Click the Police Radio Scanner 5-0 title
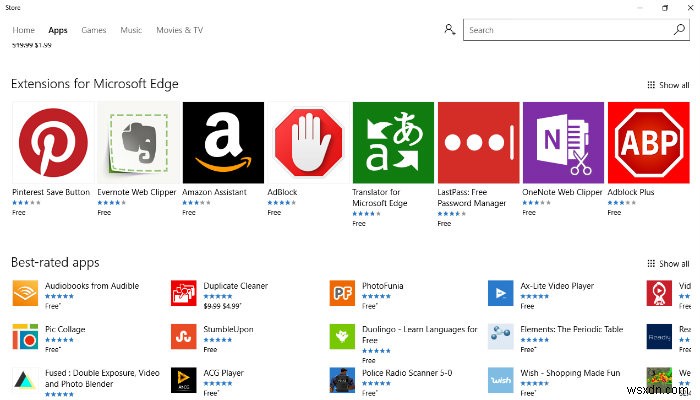700x400 pixels. [x=407, y=373]
